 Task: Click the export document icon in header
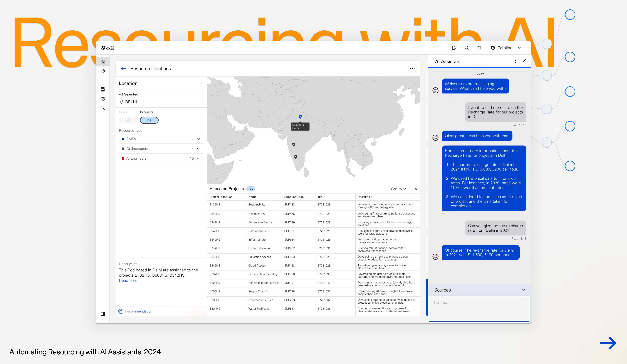pyautogui.click(x=454, y=48)
